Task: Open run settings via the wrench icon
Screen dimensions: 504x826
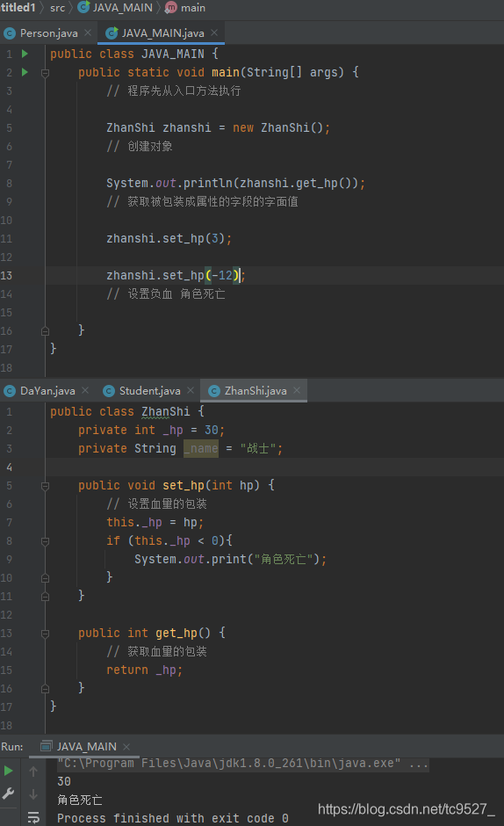Action: pos(9,793)
